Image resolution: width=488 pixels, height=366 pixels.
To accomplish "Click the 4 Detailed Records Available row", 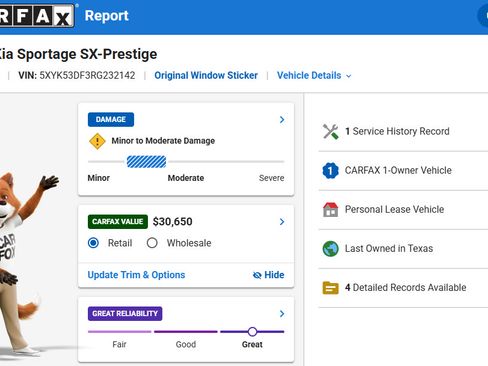I will pyautogui.click(x=403, y=288).
